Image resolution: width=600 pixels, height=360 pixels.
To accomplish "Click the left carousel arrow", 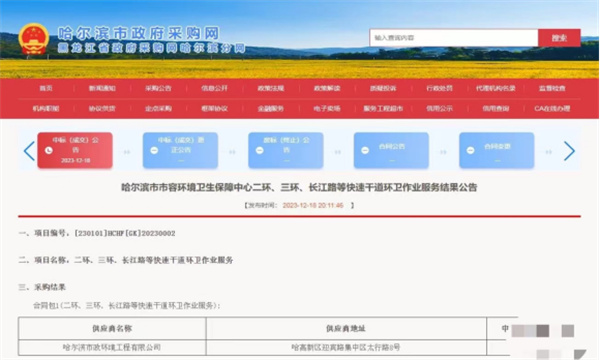I will (x=29, y=151).
